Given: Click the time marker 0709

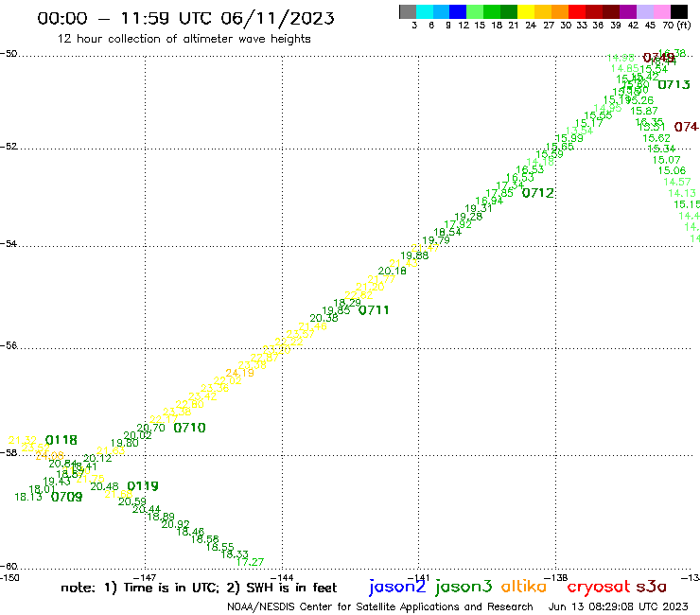Looking at the screenshot, I should coord(67,497).
